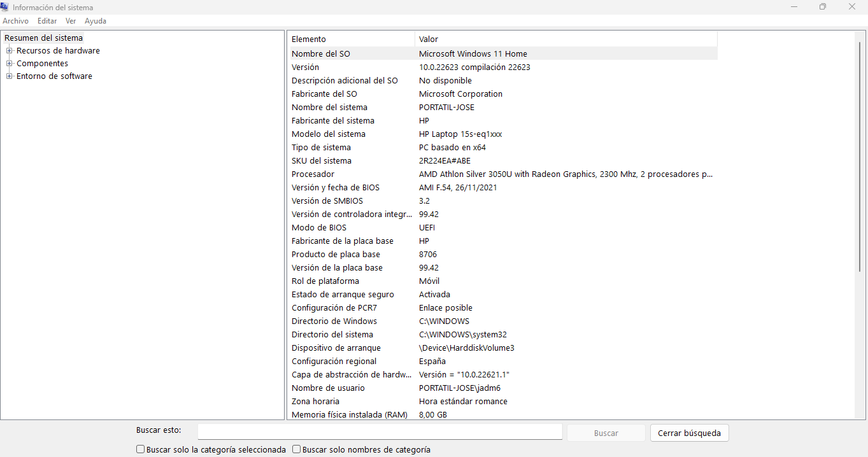This screenshot has height=457, width=868.
Task: Select Fabricante de la placa base row
Action: 502,241
